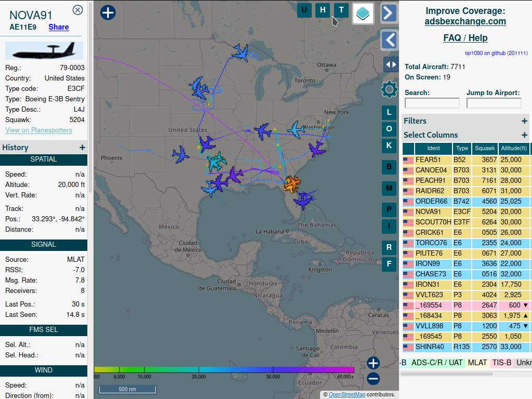
Task: Click the E-3 Sentry aircraft thumbnail
Action: click(x=44, y=50)
